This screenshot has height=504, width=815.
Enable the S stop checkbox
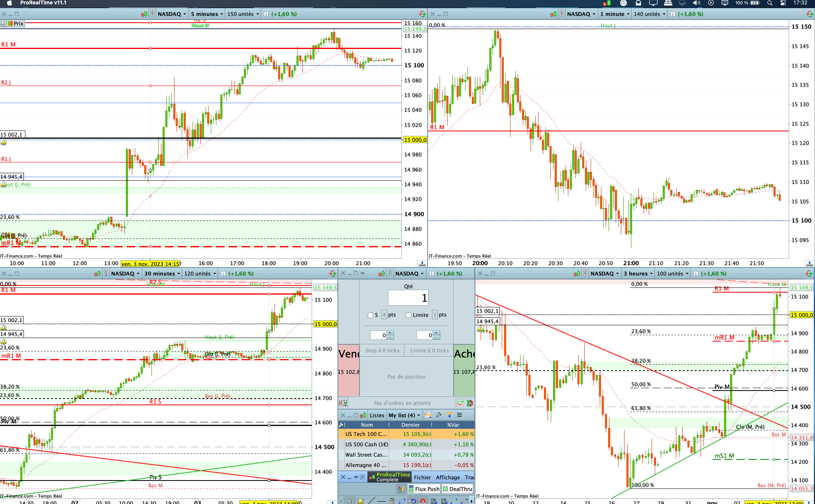(x=370, y=315)
